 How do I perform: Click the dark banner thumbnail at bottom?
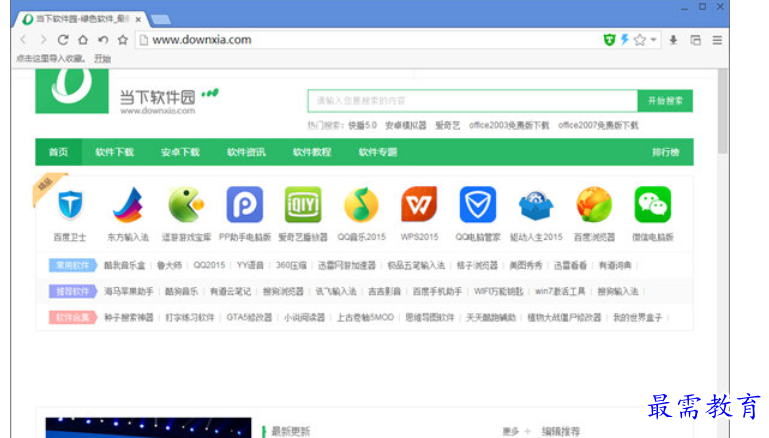(x=148, y=428)
